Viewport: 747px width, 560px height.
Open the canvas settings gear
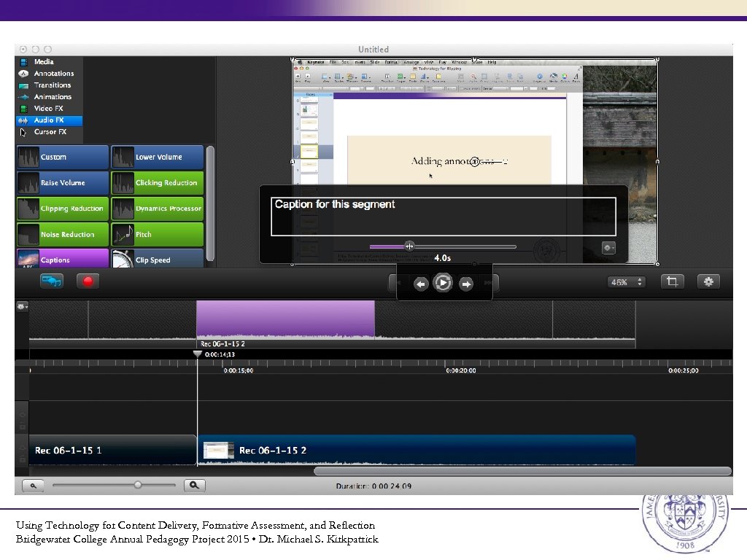click(x=708, y=281)
